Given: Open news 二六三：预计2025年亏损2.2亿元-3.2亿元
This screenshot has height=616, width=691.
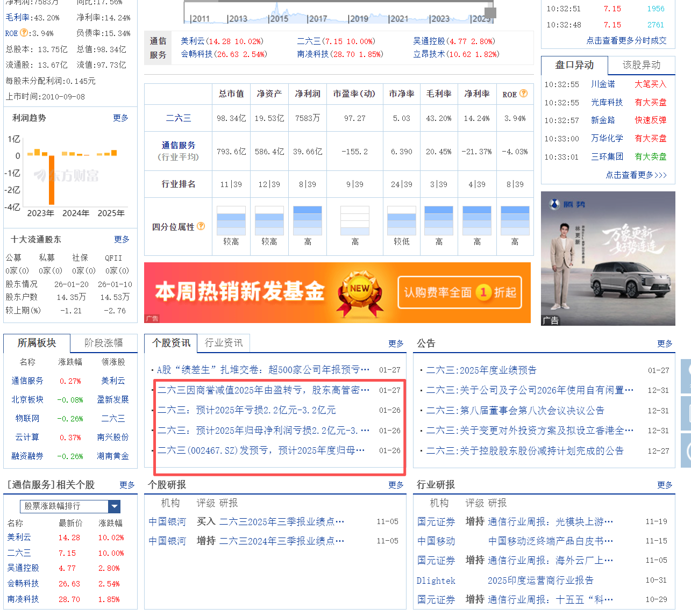Looking at the screenshot, I should pyautogui.click(x=246, y=410).
